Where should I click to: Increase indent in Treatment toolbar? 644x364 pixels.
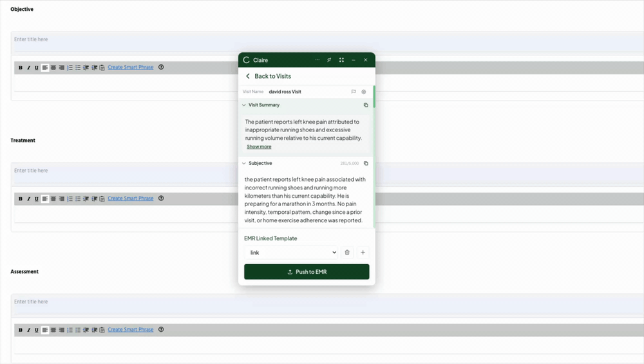[95, 198]
